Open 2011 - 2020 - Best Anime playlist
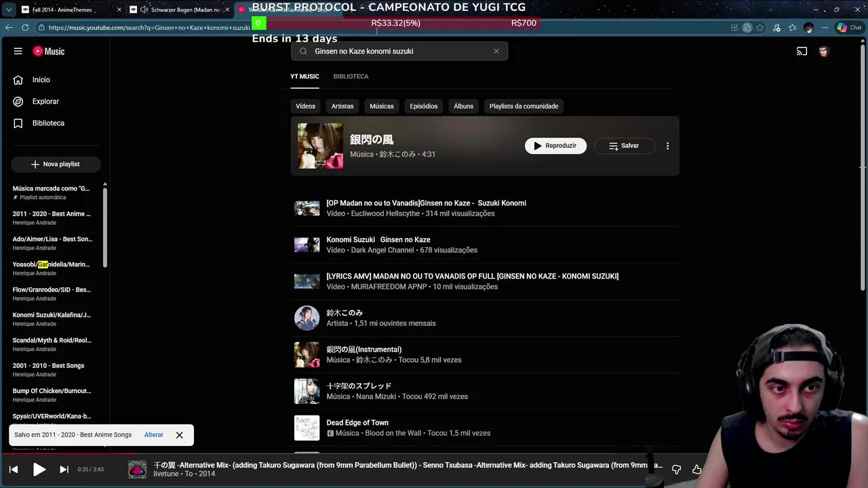The width and height of the screenshot is (868, 488). tap(52, 218)
